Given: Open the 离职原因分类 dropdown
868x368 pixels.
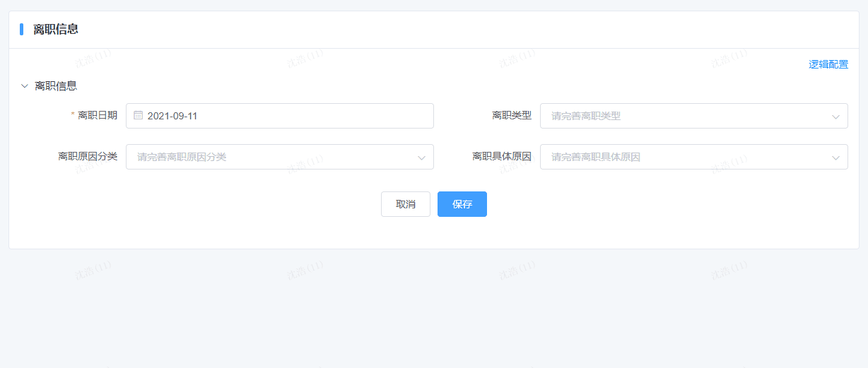Looking at the screenshot, I should [279, 157].
